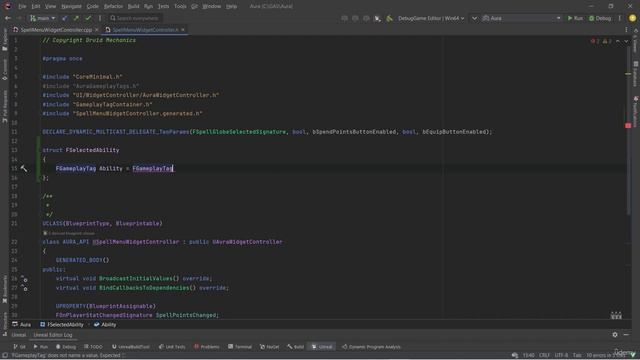This screenshot has height=360, width=640.
Task: Open the Commit sidebar tool window
Action: 4,69
